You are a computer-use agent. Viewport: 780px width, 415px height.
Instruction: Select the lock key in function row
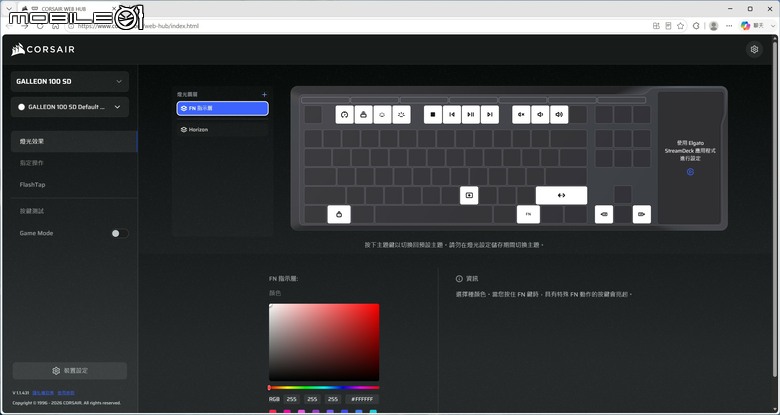(363, 114)
